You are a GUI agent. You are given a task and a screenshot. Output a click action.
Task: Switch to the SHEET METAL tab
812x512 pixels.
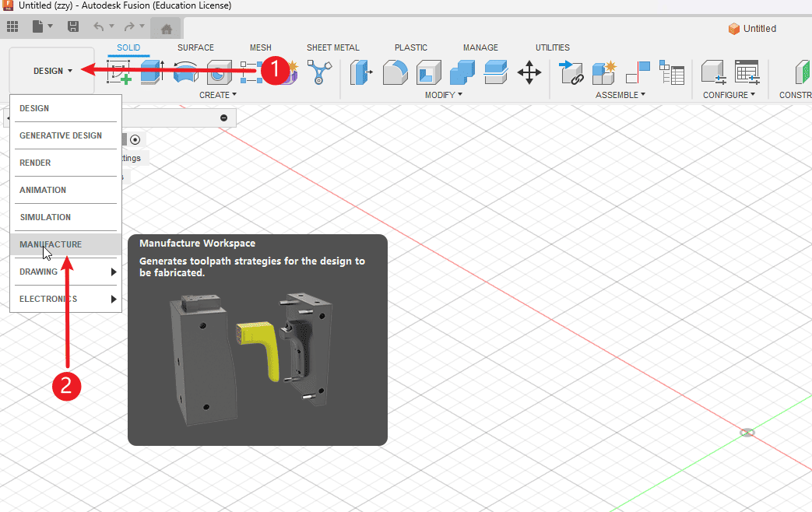click(332, 47)
